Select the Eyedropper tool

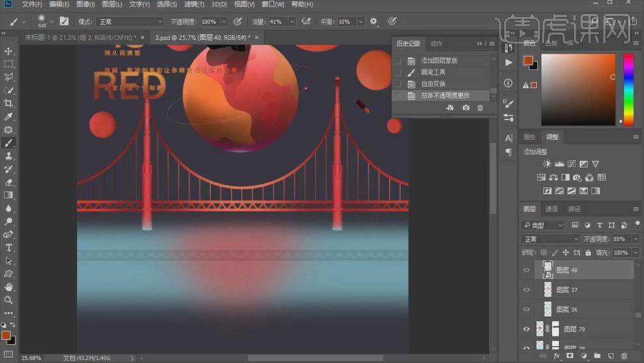pyautogui.click(x=8, y=116)
